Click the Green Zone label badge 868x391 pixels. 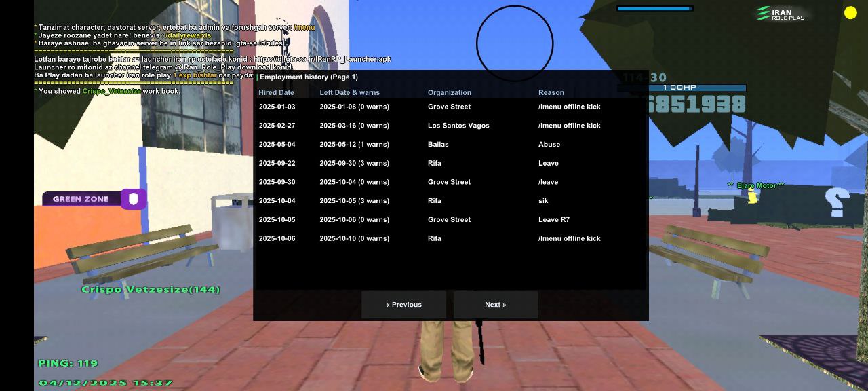(x=81, y=199)
